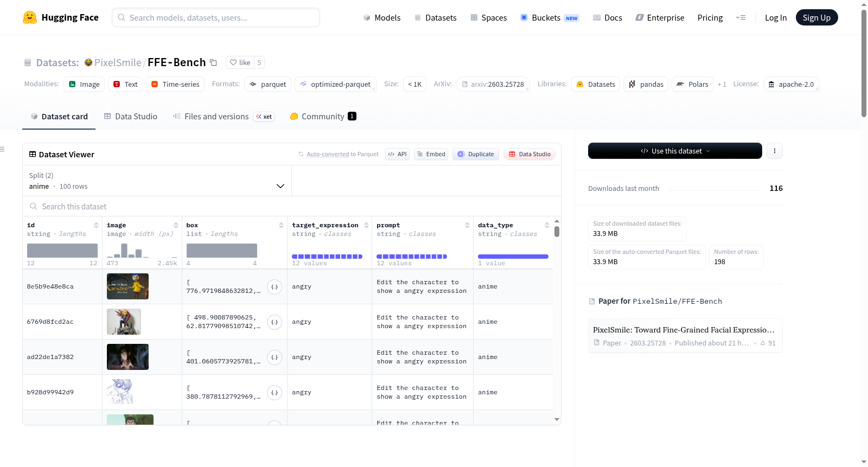Open the image thumbnail for row 8e5b9e48e8ca
Screen dimensions: 868x467
[127, 286]
